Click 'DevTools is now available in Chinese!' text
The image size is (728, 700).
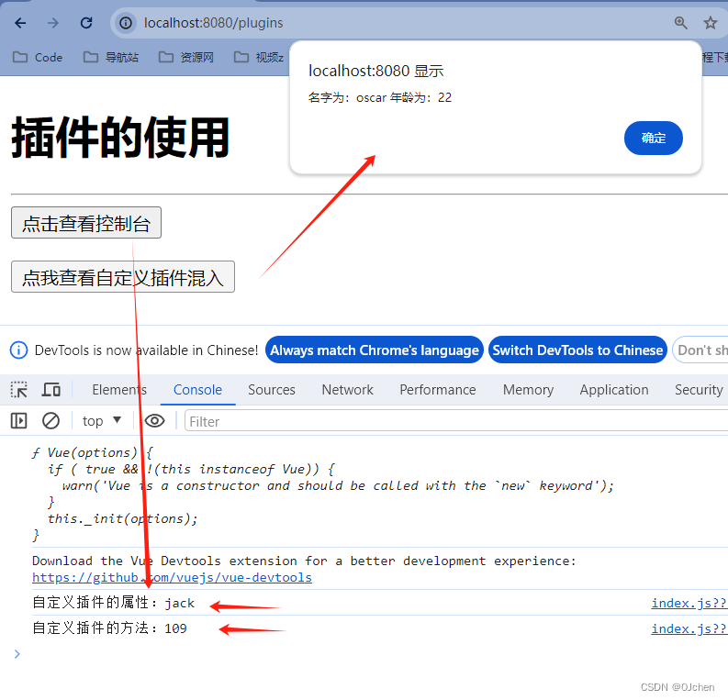click(x=146, y=350)
